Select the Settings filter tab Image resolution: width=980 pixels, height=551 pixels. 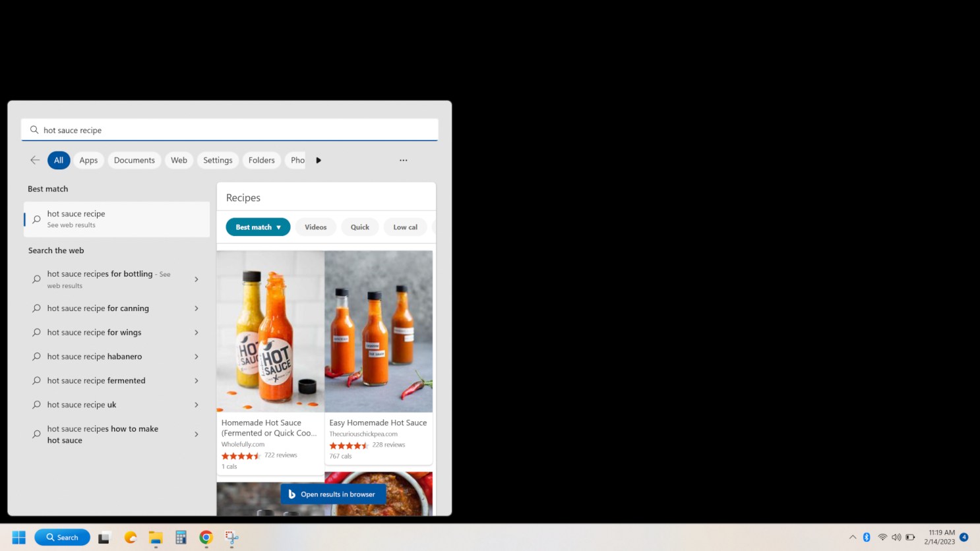(218, 160)
